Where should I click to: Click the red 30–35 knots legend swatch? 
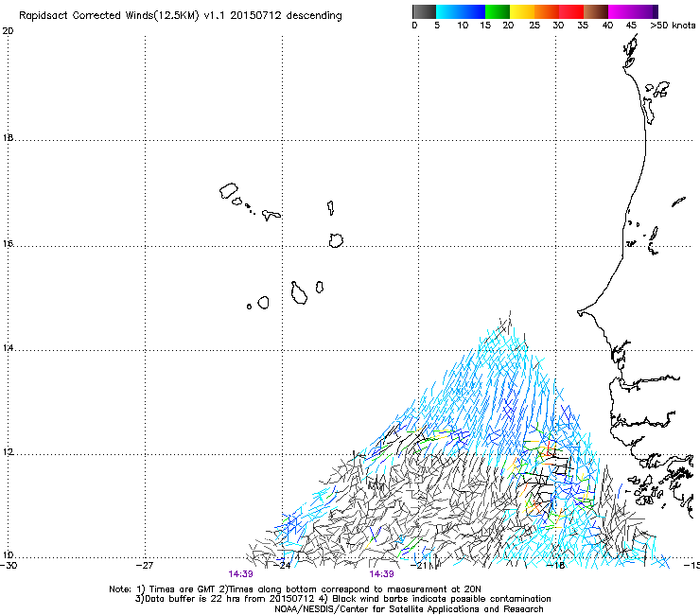point(571,11)
